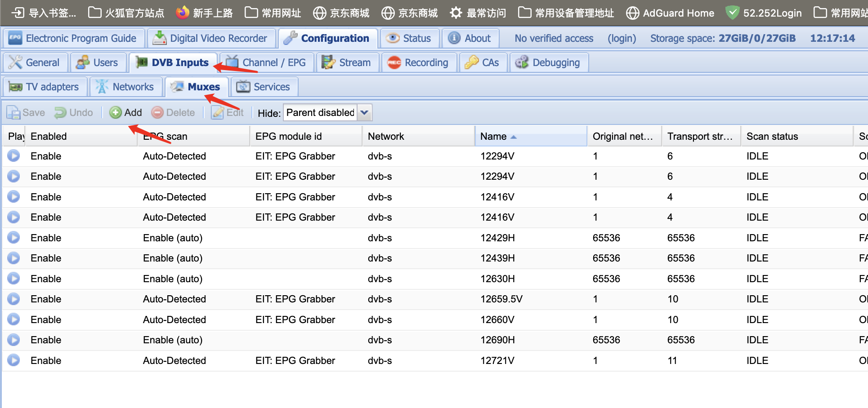Switch to the Status tab

tap(409, 38)
